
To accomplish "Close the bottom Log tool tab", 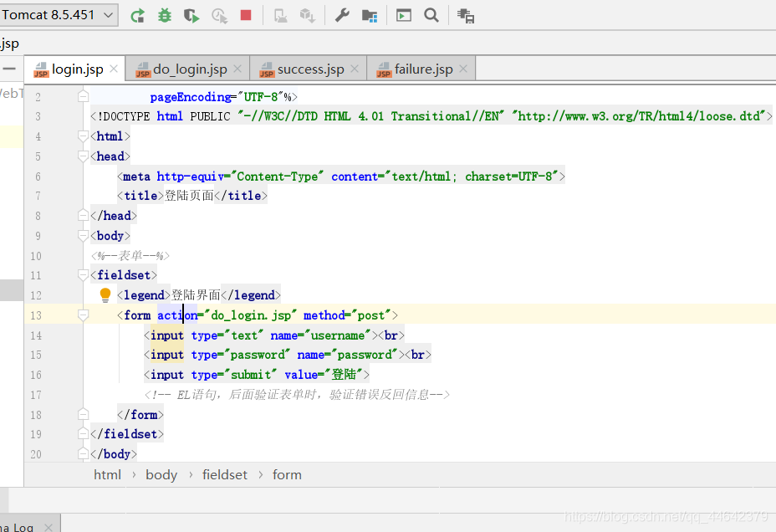I will [x=48, y=528].
